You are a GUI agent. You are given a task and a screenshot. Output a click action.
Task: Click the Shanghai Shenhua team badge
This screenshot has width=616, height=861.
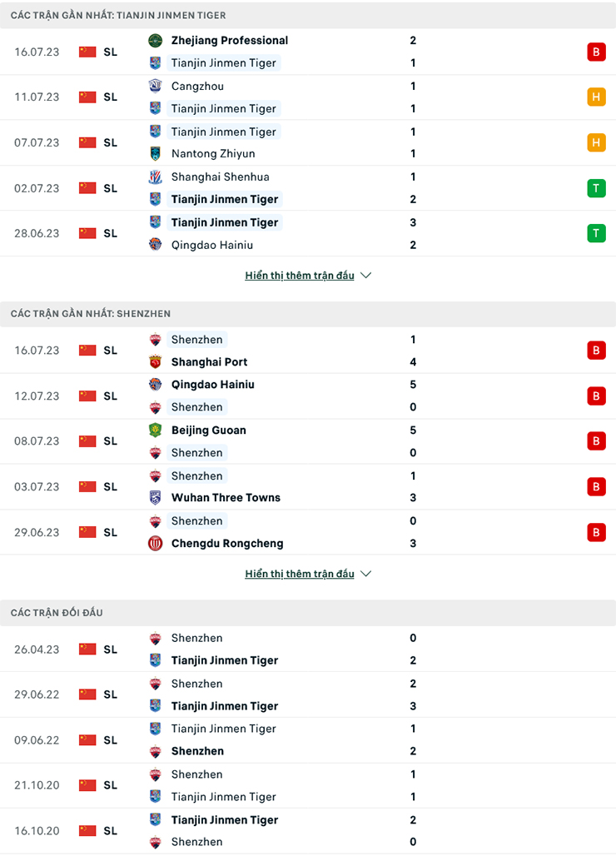155,177
